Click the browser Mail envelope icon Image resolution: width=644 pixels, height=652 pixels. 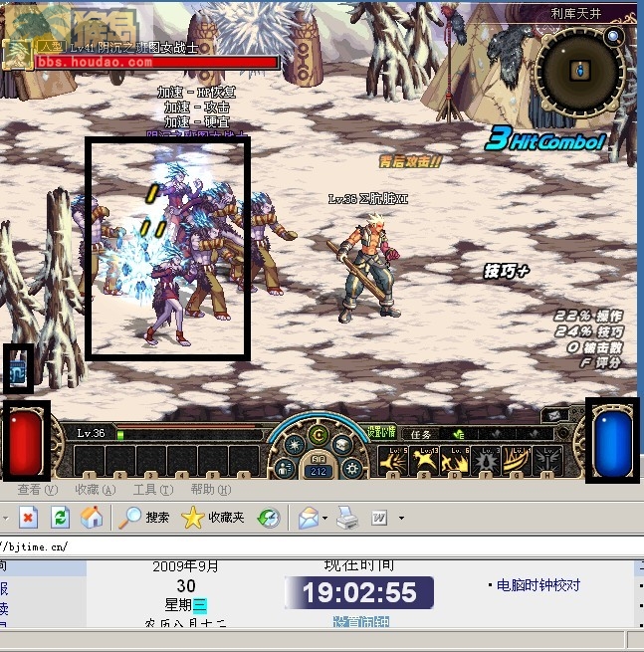pos(309,518)
